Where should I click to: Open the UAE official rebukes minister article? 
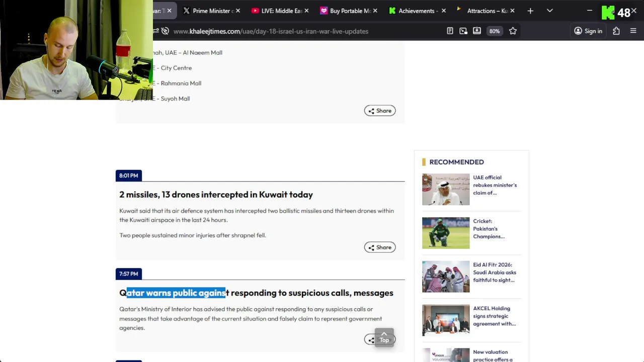(x=495, y=185)
